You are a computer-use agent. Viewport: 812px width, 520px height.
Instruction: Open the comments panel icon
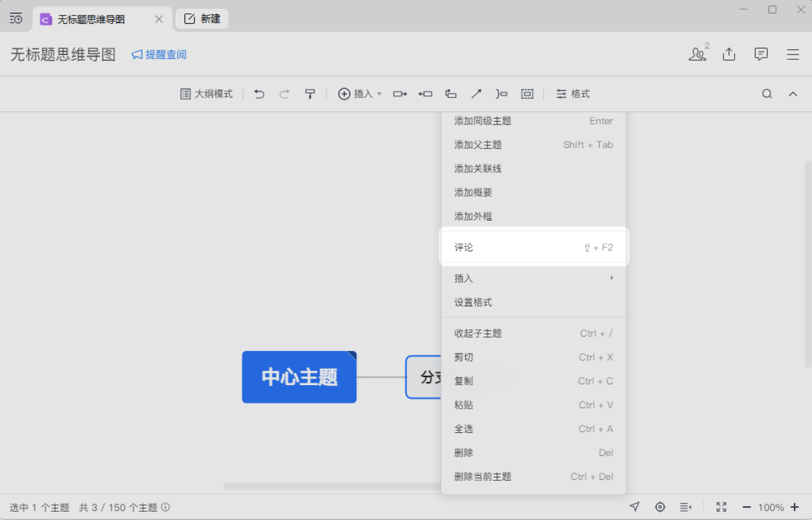pyautogui.click(x=761, y=54)
